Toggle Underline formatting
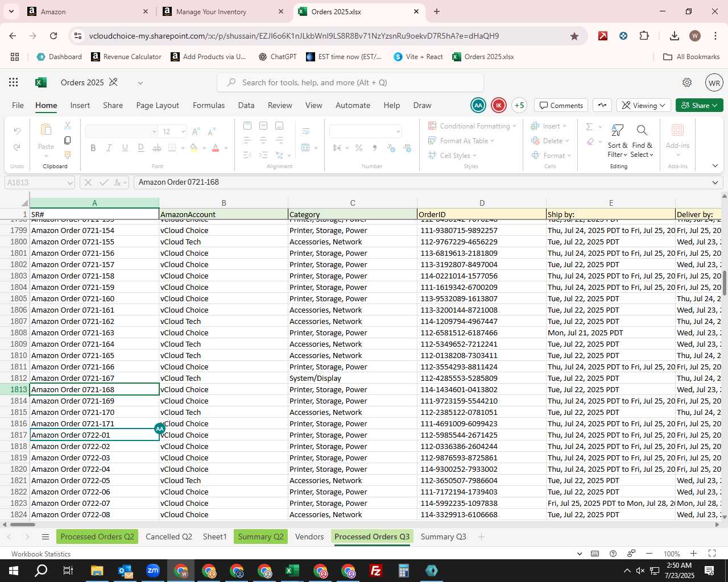 tap(125, 148)
